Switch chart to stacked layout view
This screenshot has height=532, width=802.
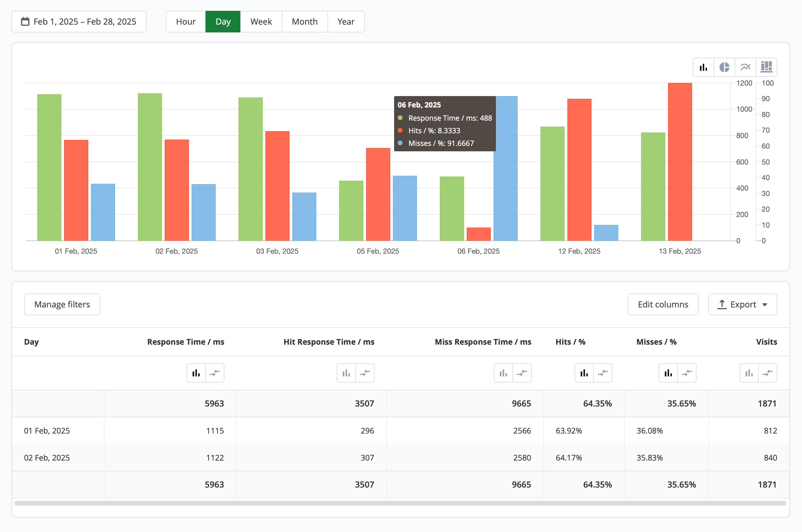coord(766,67)
